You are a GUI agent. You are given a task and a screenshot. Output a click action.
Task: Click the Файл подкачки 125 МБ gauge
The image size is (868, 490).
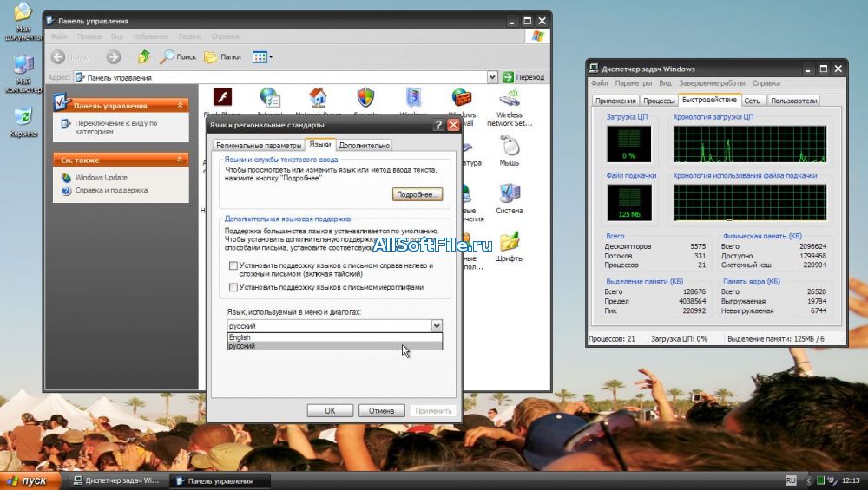[x=629, y=202]
